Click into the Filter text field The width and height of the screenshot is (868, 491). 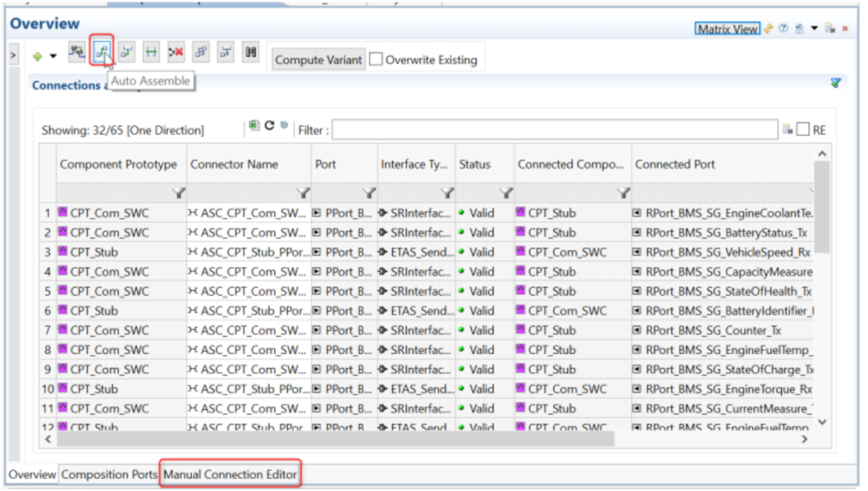point(555,129)
